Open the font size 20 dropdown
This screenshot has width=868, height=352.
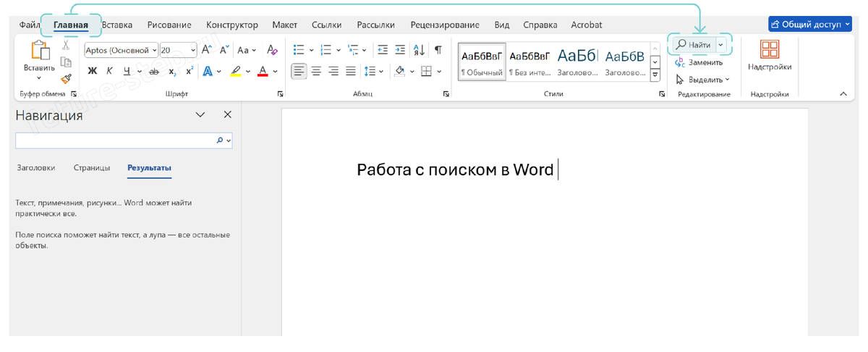click(193, 50)
